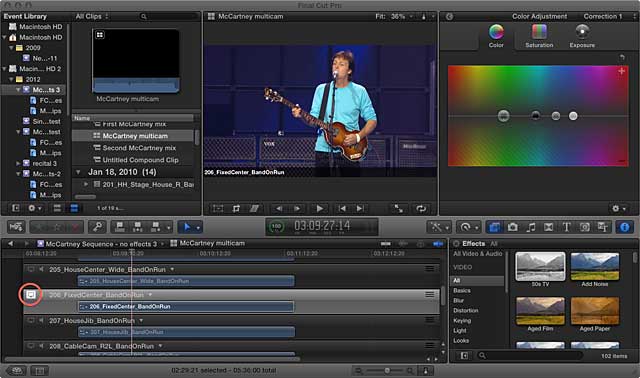This screenshot has width=640, height=378.
Task: Select the Distortion effects category
Action: tap(466, 310)
